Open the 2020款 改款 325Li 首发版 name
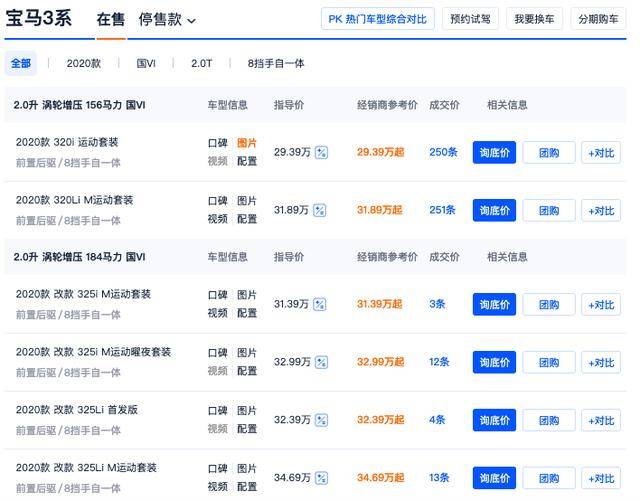This screenshot has width=640, height=501. [77, 410]
